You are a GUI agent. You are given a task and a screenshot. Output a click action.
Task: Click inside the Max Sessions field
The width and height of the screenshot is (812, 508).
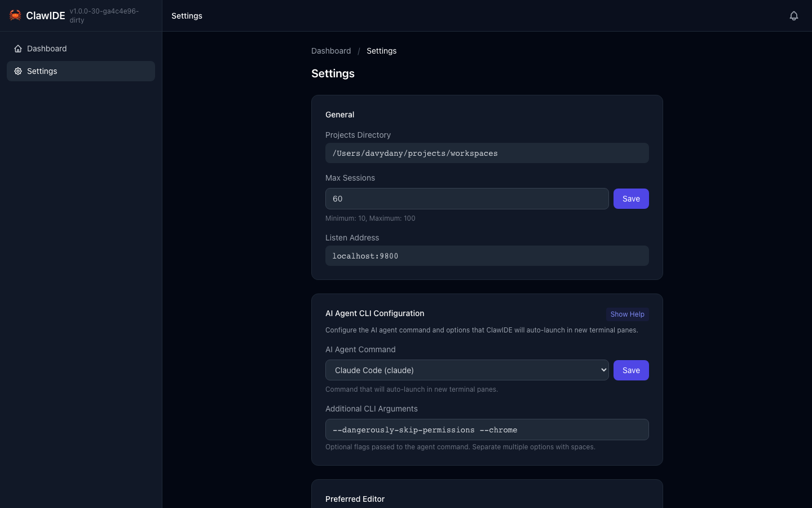coord(467,199)
